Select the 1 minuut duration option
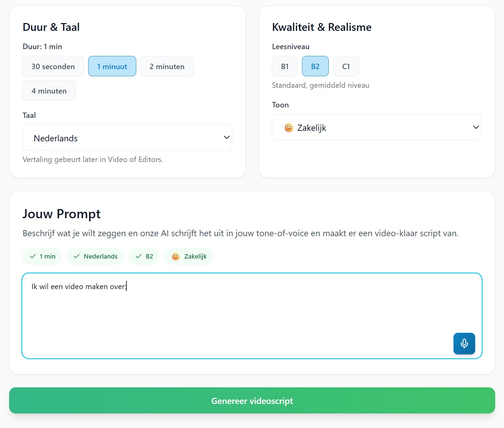The image size is (504, 428). click(112, 66)
